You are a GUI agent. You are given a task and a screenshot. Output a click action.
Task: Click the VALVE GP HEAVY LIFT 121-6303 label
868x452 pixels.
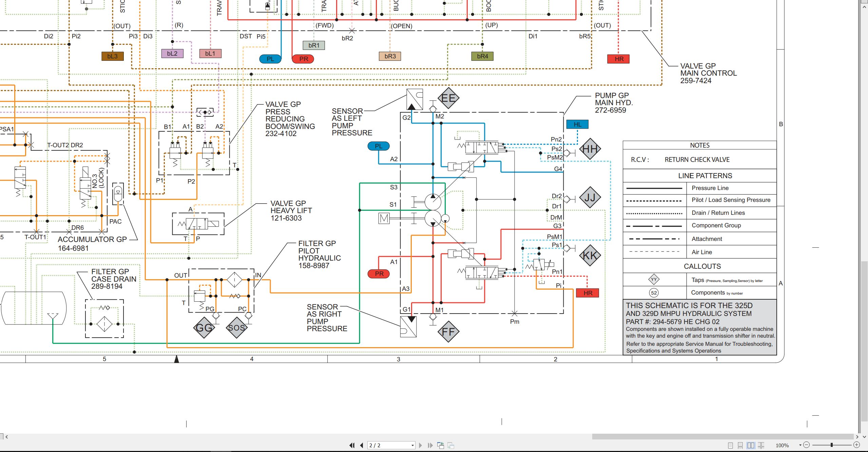291,211
